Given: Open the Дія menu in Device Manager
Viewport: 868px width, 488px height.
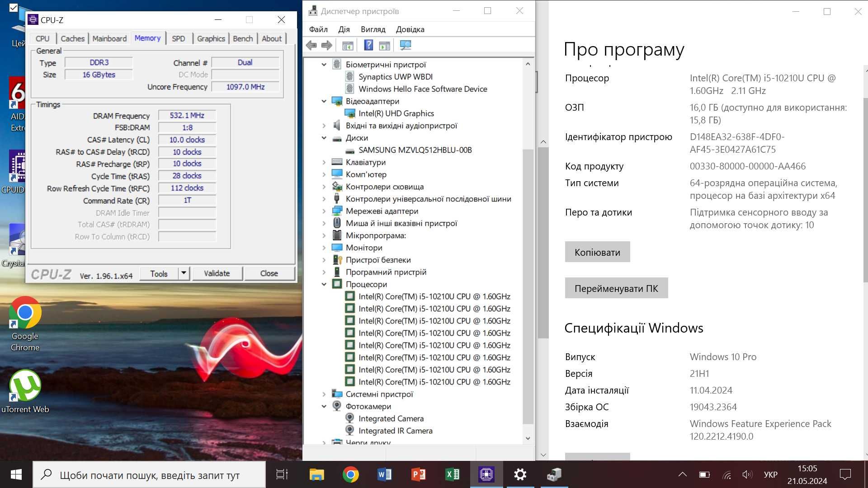Looking at the screenshot, I should click(x=344, y=29).
